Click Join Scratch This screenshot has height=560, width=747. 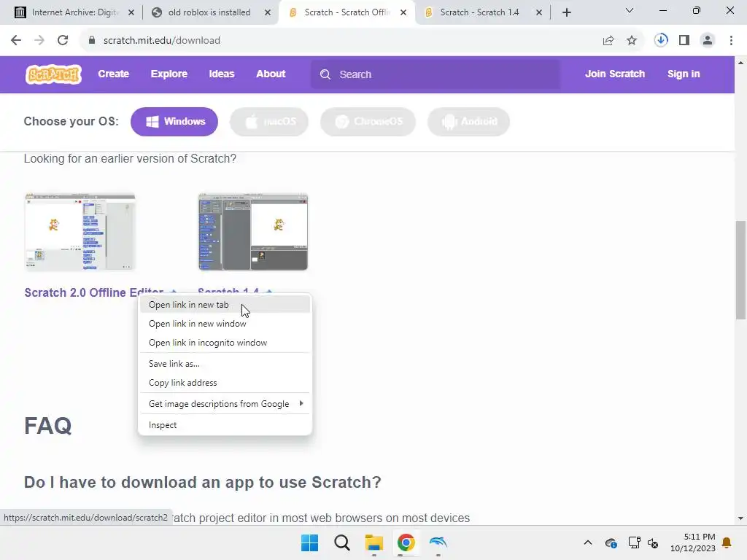coord(614,74)
